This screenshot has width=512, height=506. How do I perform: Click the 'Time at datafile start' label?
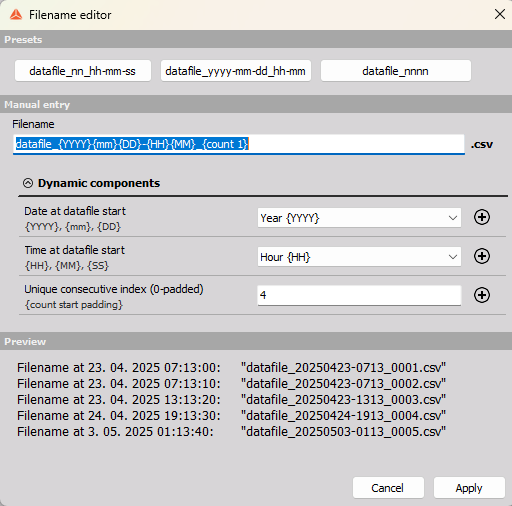pyautogui.click(x=75, y=250)
